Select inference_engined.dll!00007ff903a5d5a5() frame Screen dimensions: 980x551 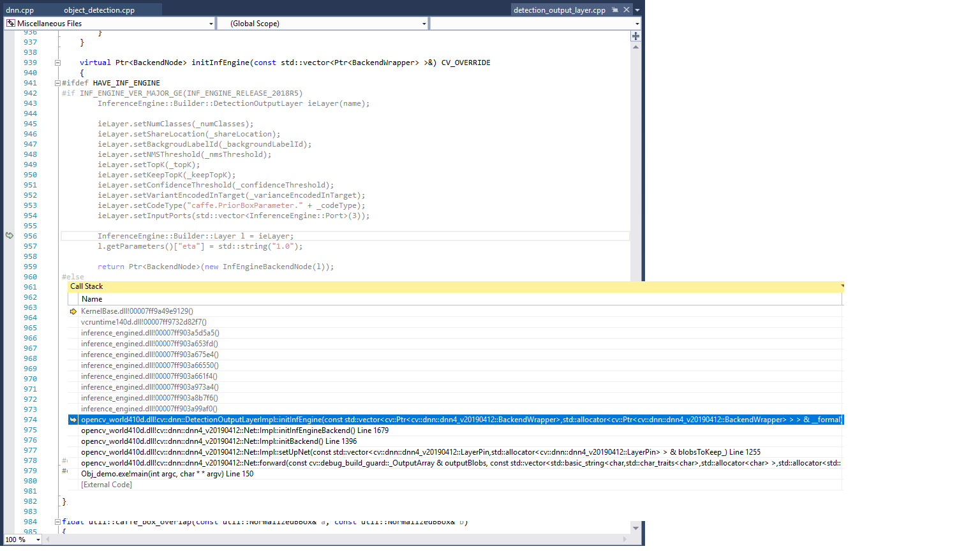click(x=150, y=333)
